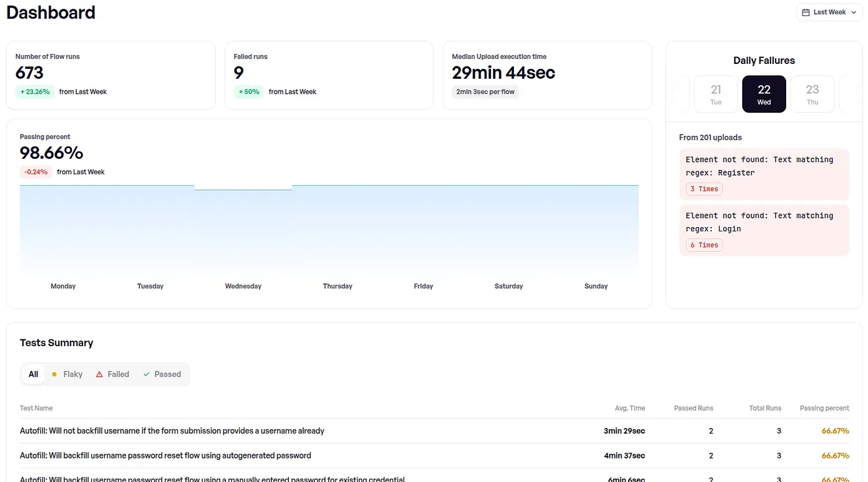Expand the Last Week dropdown chevron
Image resolution: width=868 pixels, height=482 pixels.
tap(854, 12)
